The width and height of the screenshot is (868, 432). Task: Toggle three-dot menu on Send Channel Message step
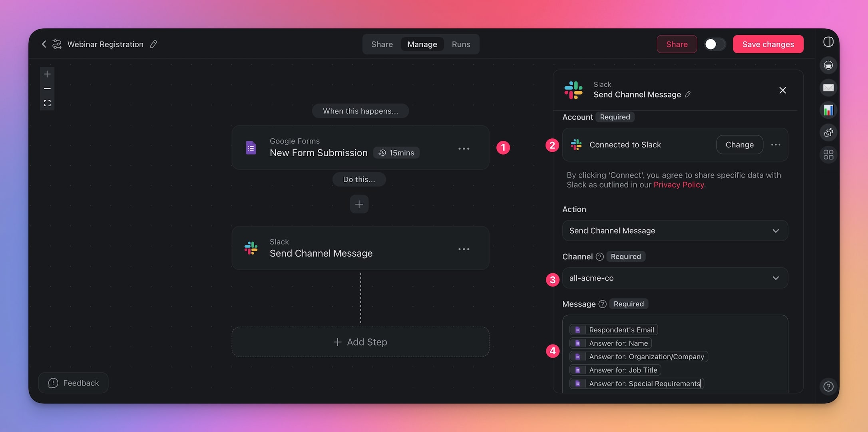tap(464, 249)
